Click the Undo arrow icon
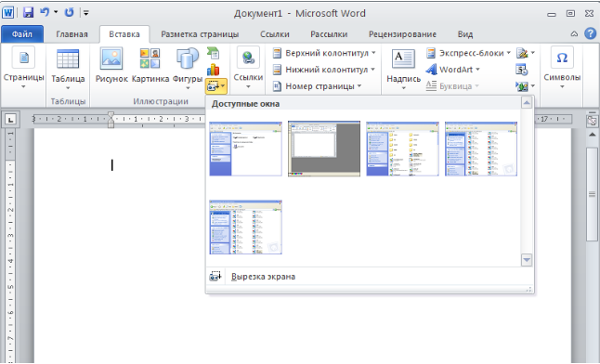Screen dimensions: 600x364 (45, 12)
